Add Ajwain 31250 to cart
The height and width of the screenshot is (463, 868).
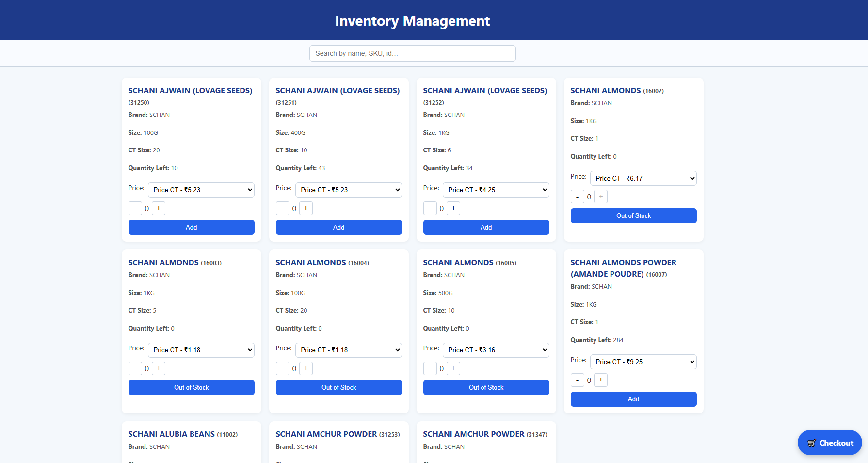coord(191,227)
